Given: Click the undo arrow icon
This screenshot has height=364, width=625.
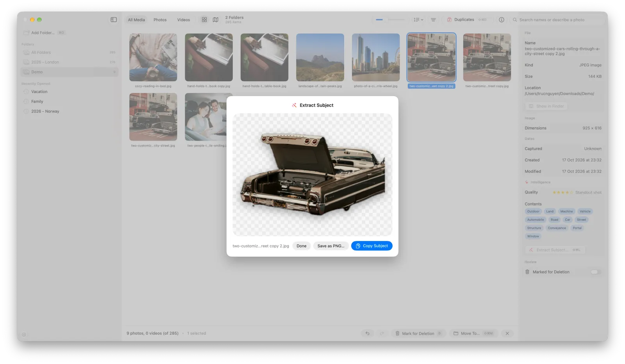Looking at the screenshot, I should pos(368,334).
